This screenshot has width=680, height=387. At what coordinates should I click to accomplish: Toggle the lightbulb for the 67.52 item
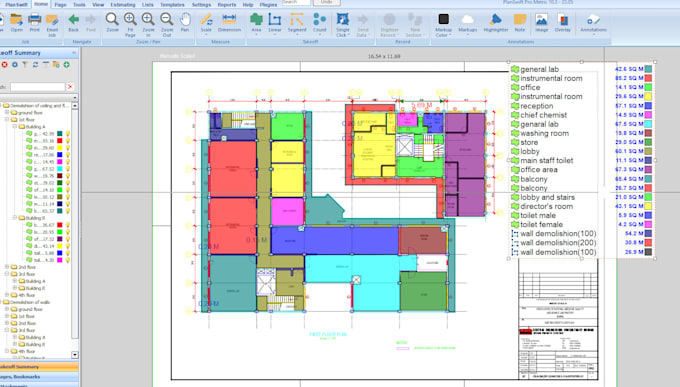coord(68,169)
